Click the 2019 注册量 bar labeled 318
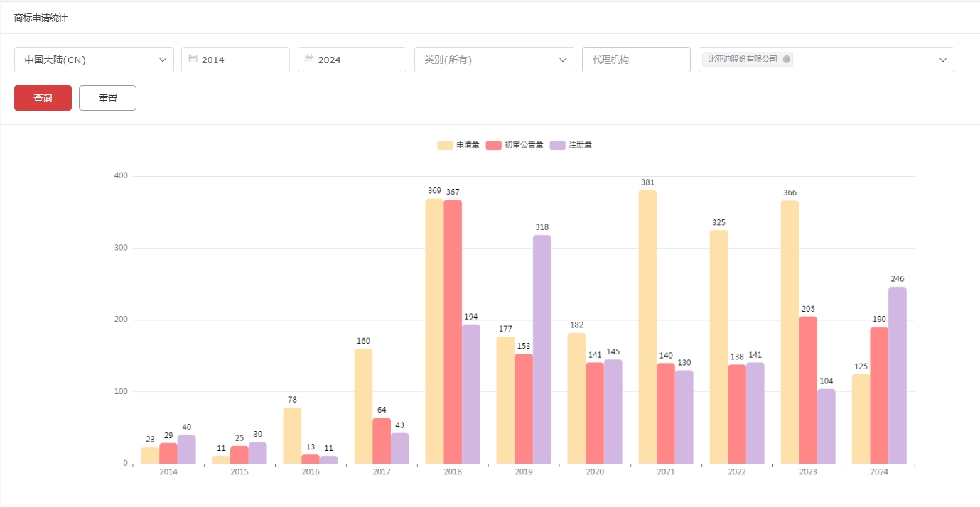 point(542,349)
